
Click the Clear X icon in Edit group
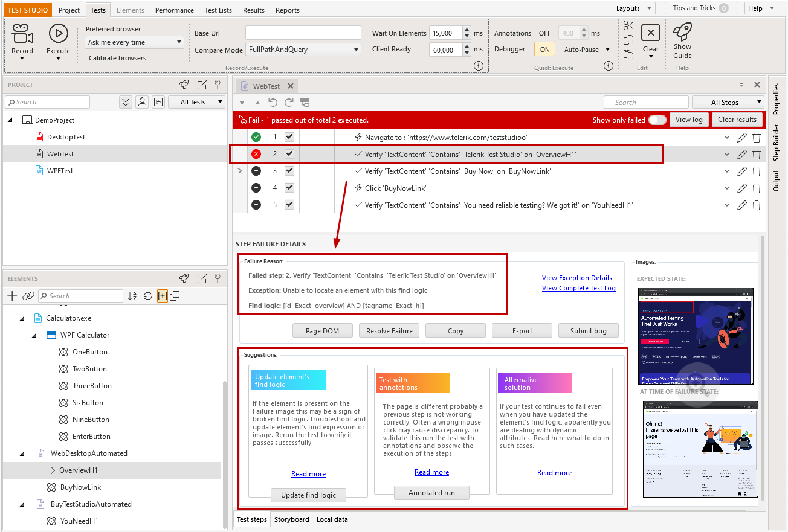tap(650, 33)
